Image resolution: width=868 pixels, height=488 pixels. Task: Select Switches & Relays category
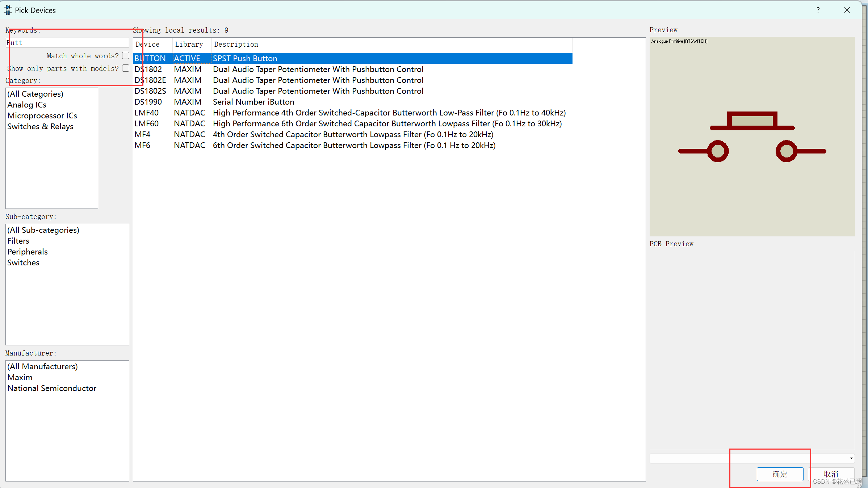40,126
